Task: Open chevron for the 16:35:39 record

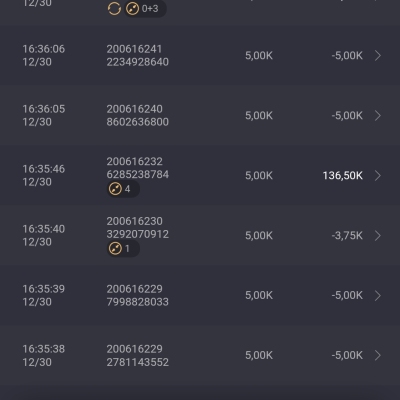Action: (x=378, y=295)
